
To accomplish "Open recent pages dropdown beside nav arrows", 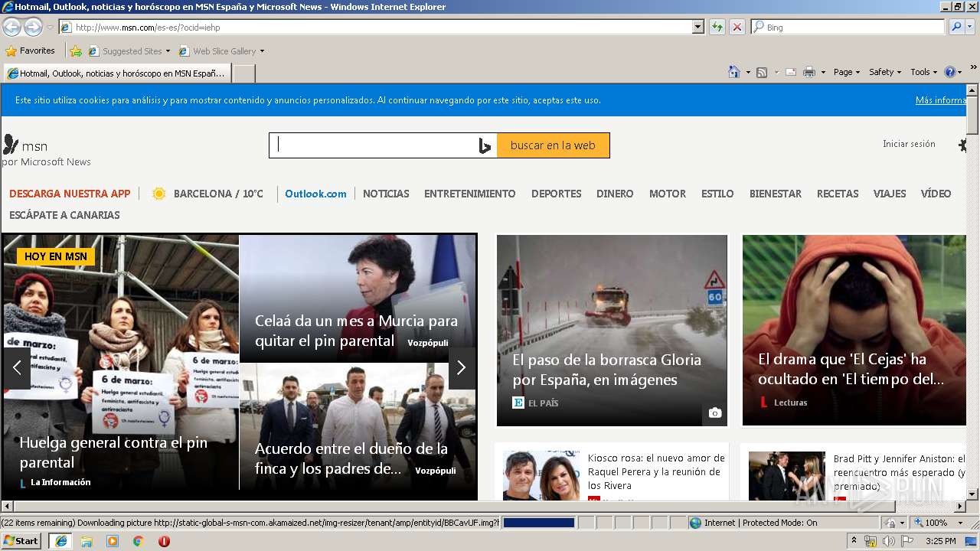I will click(50, 27).
